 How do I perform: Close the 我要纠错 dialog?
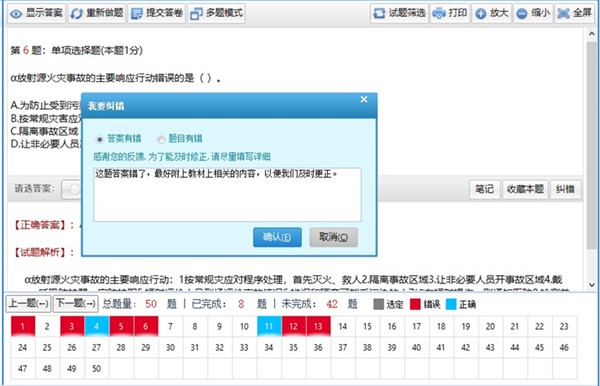pyautogui.click(x=364, y=99)
